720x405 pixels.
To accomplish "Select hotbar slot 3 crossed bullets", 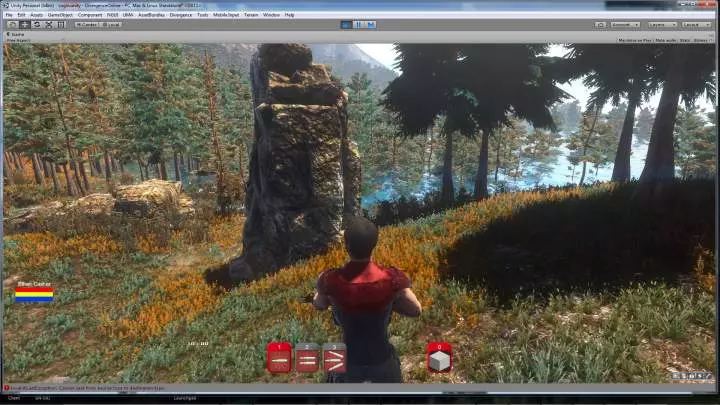I will pos(335,357).
